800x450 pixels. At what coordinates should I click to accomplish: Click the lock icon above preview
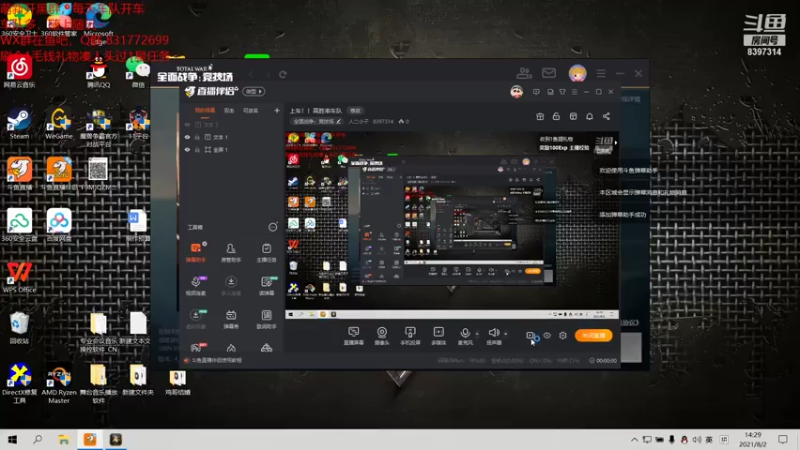556,116
